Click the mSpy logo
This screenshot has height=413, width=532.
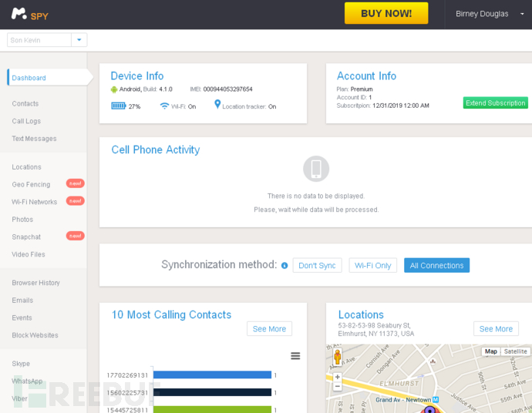click(x=29, y=14)
